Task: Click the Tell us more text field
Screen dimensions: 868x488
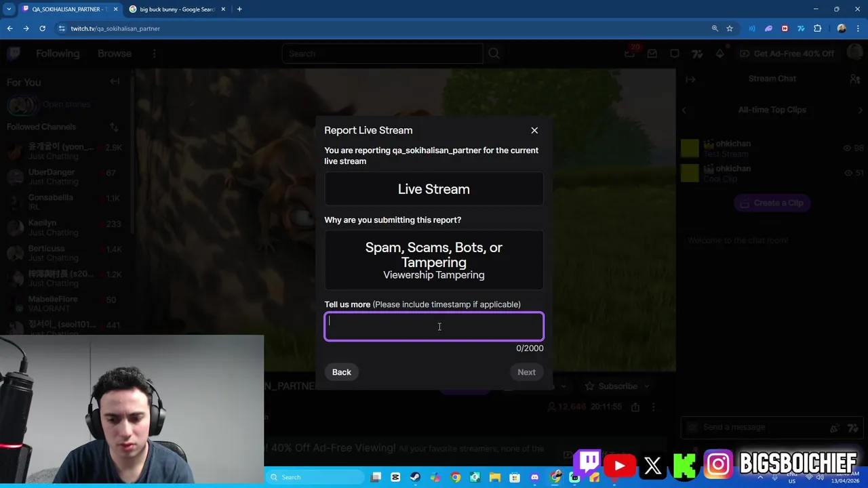Action: coord(434,327)
